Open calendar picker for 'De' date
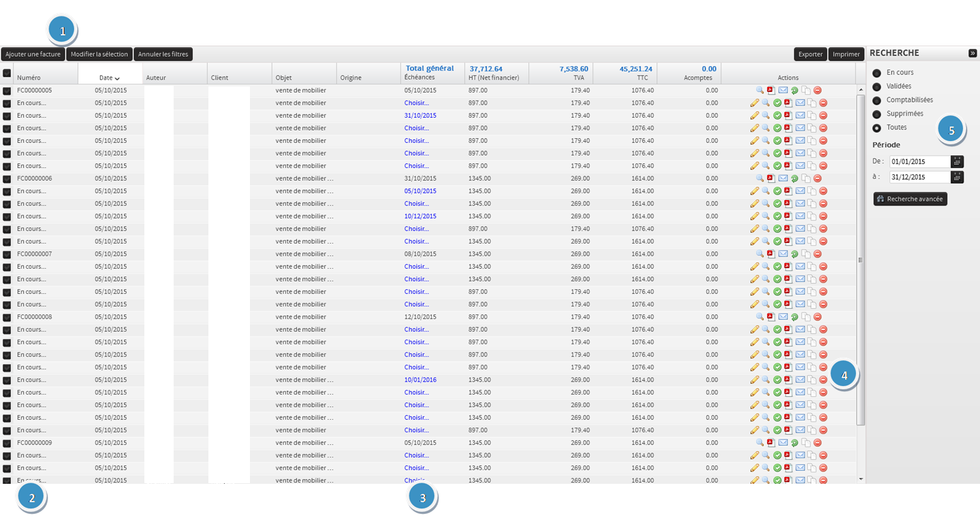Viewport: 980px width, 526px height. 957,162
